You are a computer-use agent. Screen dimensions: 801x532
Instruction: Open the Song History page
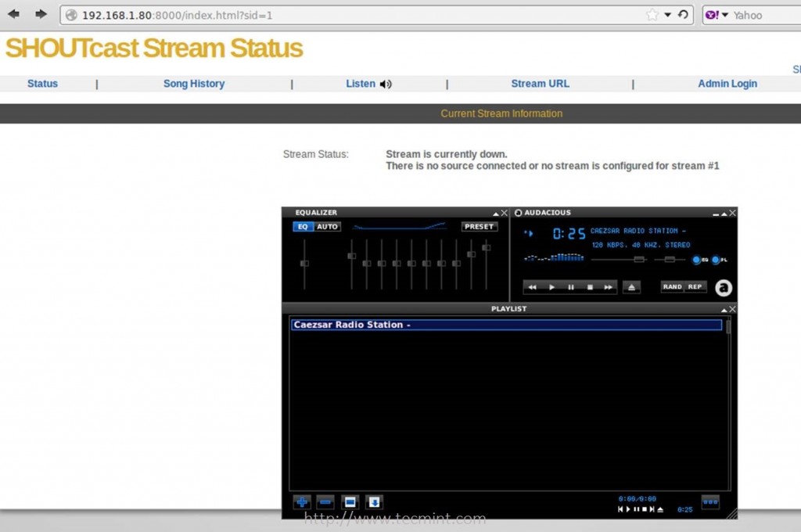click(194, 84)
